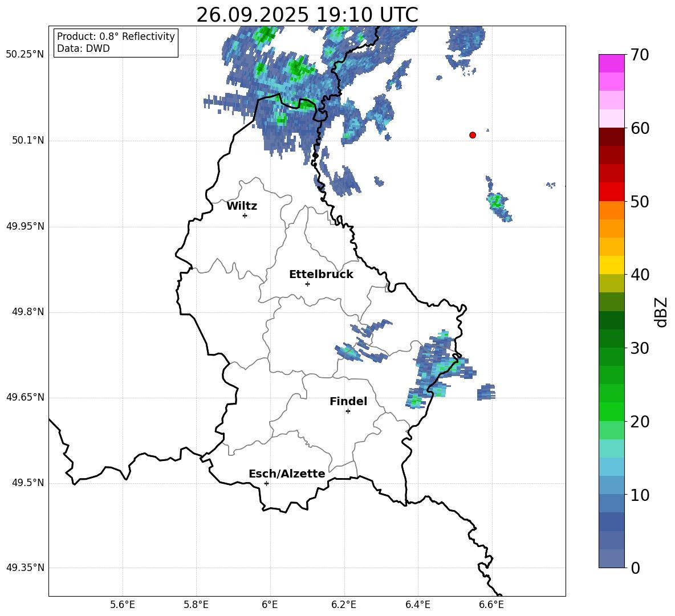Click the longitude label 6°E
The image size is (675, 616).
point(270,605)
